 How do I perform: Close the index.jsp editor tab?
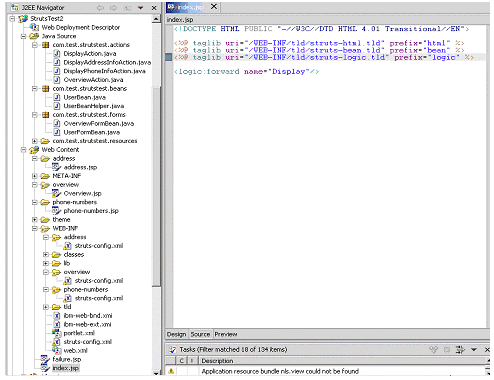tap(214, 6)
